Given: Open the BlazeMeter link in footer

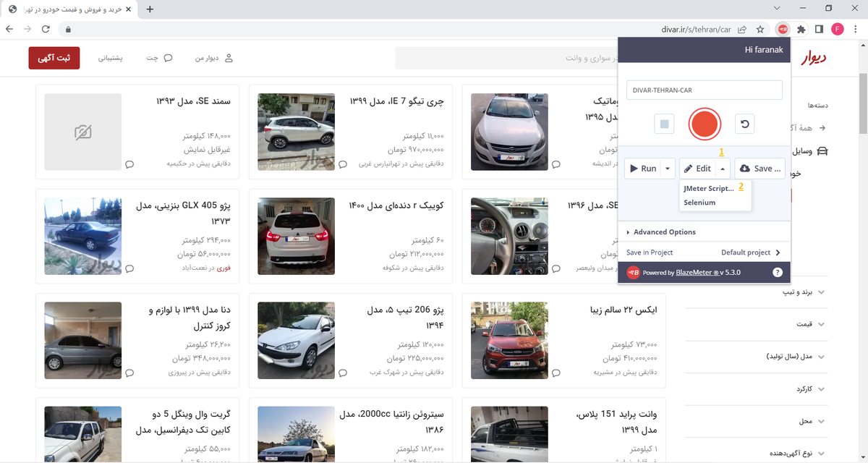Looking at the screenshot, I should (696, 273).
